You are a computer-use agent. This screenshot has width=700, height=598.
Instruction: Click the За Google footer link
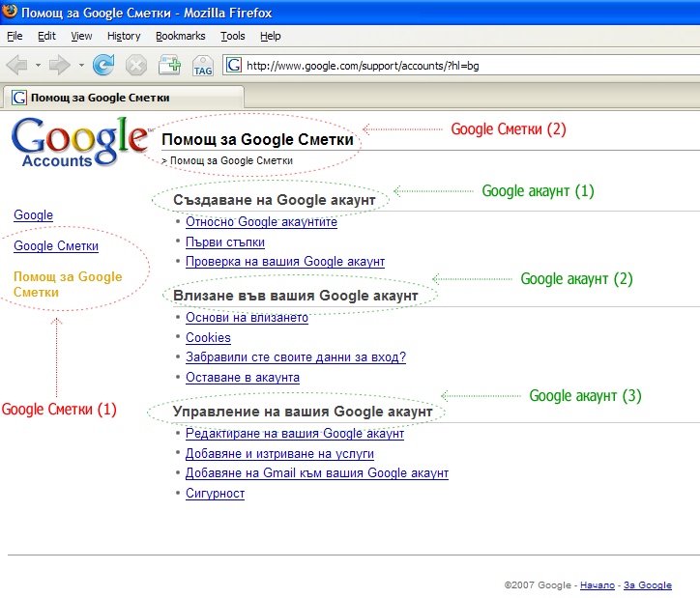coord(648,585)
